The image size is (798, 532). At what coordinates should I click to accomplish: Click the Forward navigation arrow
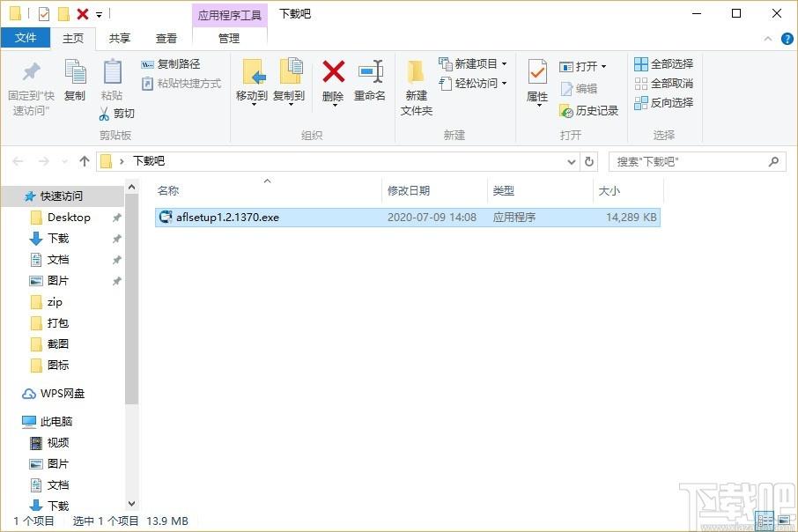[x=44, y=161]
